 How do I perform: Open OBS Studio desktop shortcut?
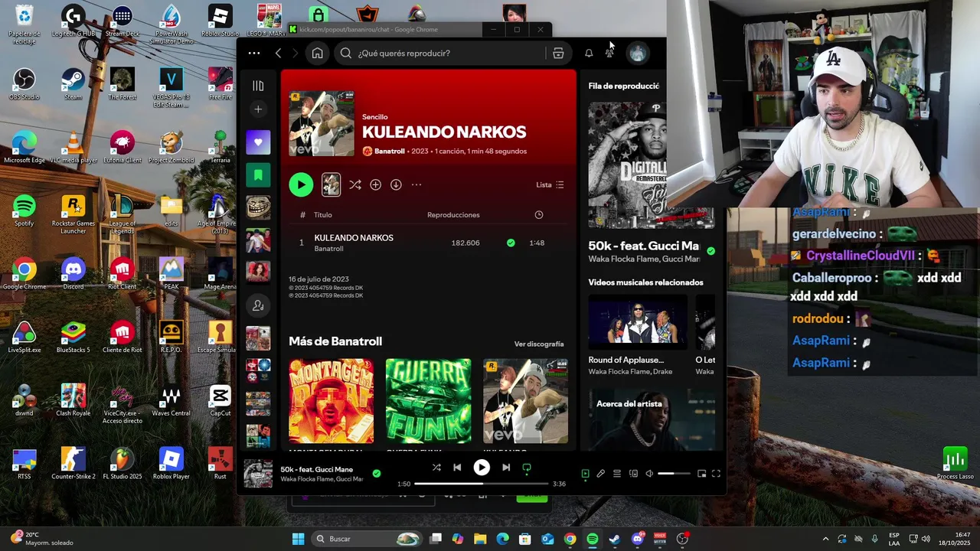24,84
